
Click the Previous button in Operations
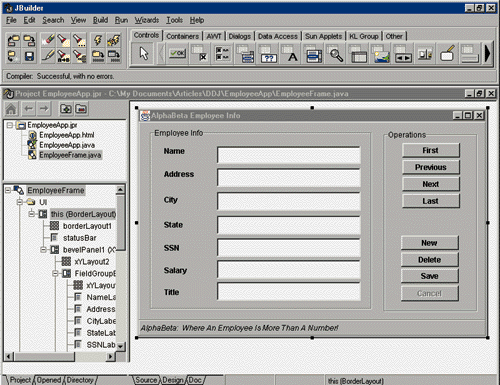click(x=431, y=167)
